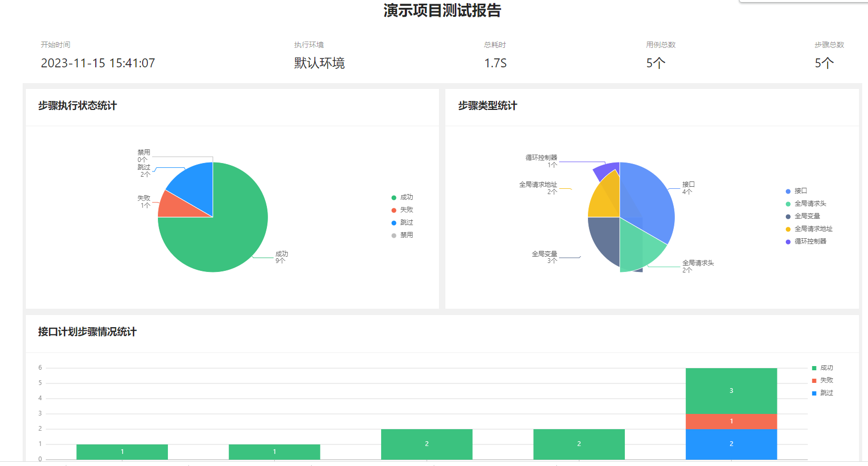The image size is (868, 466).
Task: Click the 步骤总数 label
Action: 830,45
